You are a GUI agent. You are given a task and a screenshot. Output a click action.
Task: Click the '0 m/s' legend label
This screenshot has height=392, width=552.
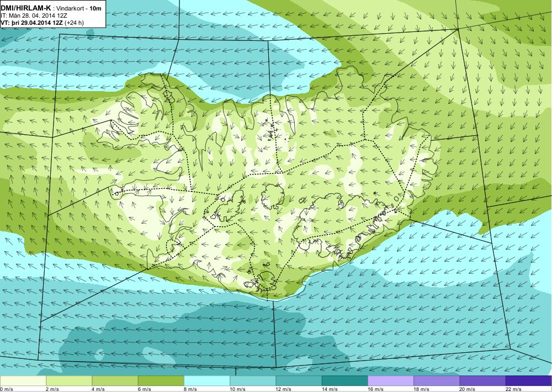click(x=6, y=389)
